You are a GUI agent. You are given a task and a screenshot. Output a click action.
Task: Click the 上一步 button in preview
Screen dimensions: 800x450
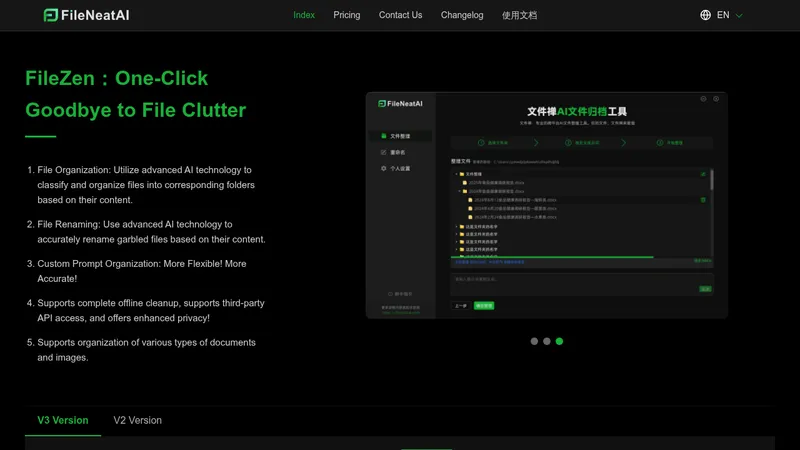pos(461,306)
